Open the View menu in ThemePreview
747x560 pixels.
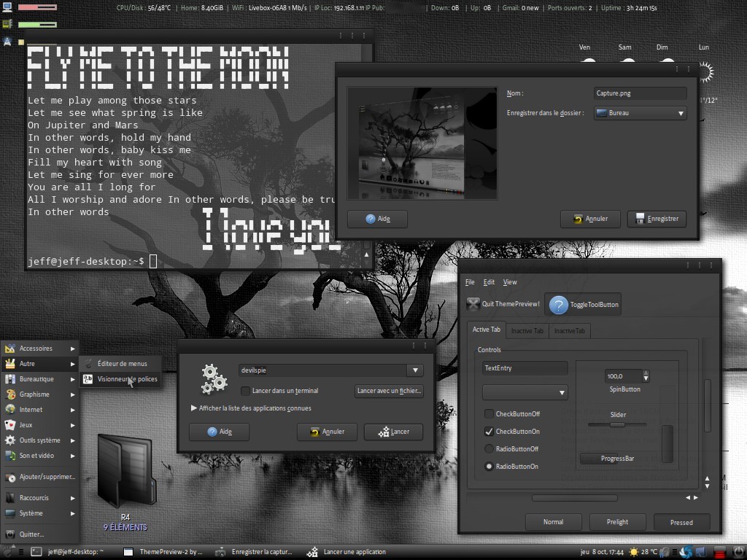(510, 282)
